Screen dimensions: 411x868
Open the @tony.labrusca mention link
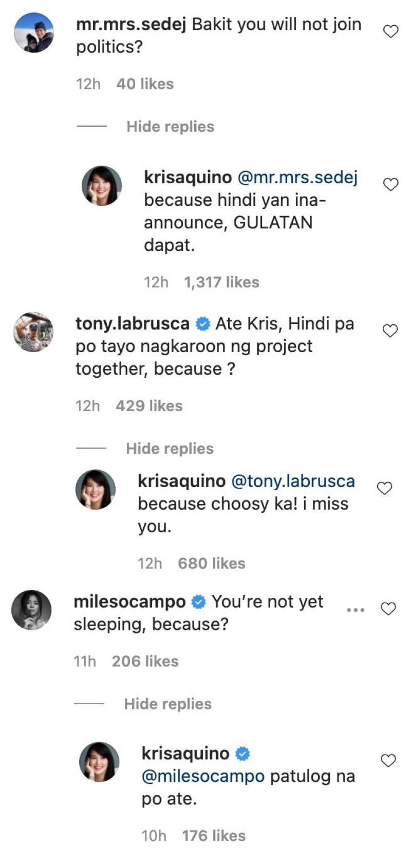(x=293, y=481)
